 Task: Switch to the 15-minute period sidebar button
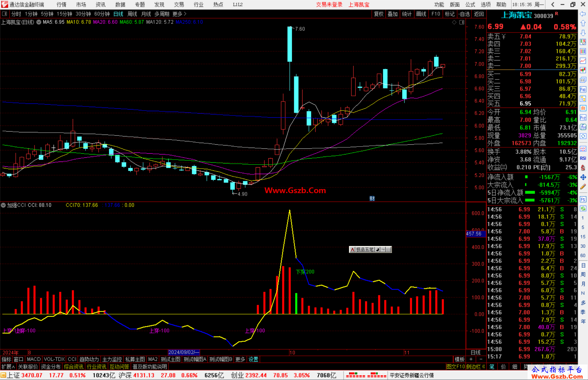tap(583, 237)
